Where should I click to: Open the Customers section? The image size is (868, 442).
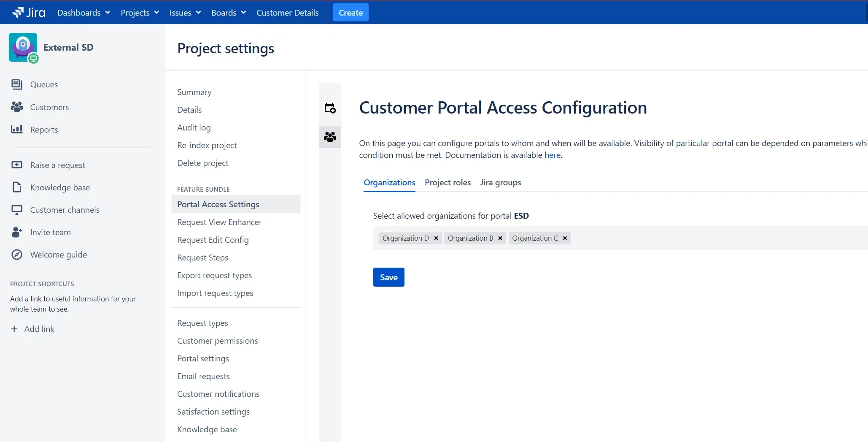[49, 107]
